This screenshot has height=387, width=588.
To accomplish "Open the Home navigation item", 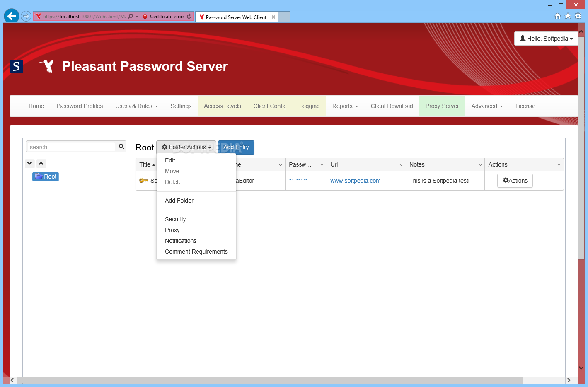I will coord(36,106).
